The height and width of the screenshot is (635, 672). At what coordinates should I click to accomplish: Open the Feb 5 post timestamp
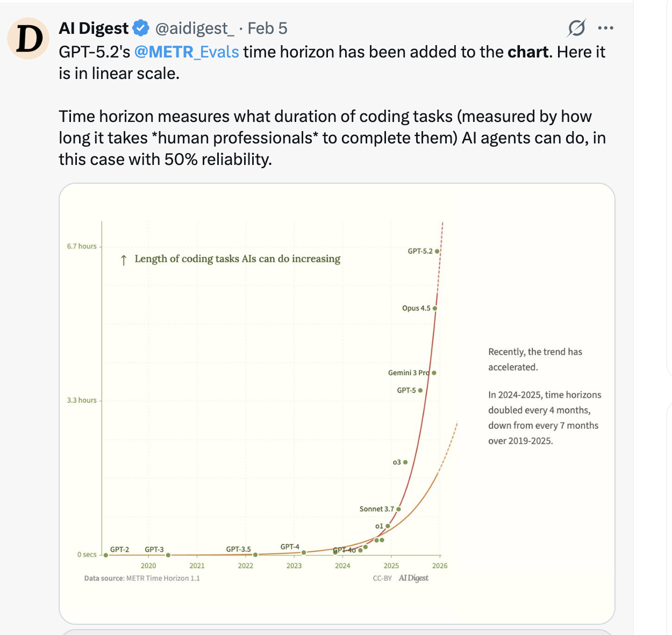(x=267, y=28)
